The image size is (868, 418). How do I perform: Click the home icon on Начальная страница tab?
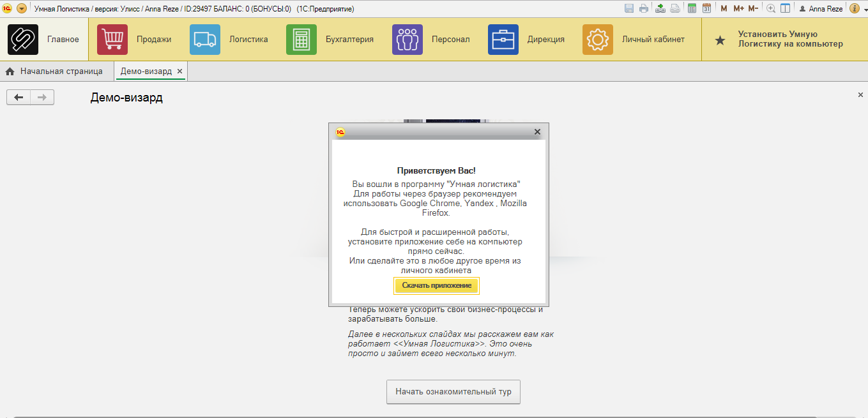(10, 71)
